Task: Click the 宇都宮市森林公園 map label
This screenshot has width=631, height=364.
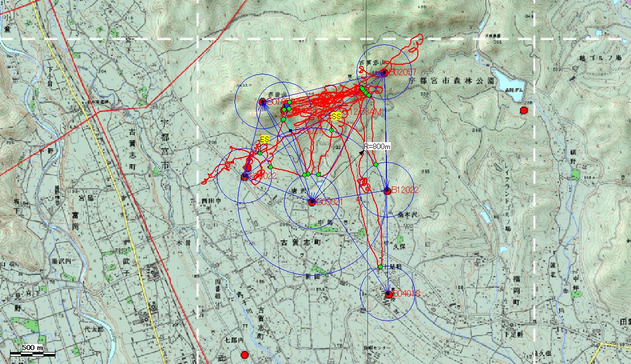Action: click(x=451, y=80)
